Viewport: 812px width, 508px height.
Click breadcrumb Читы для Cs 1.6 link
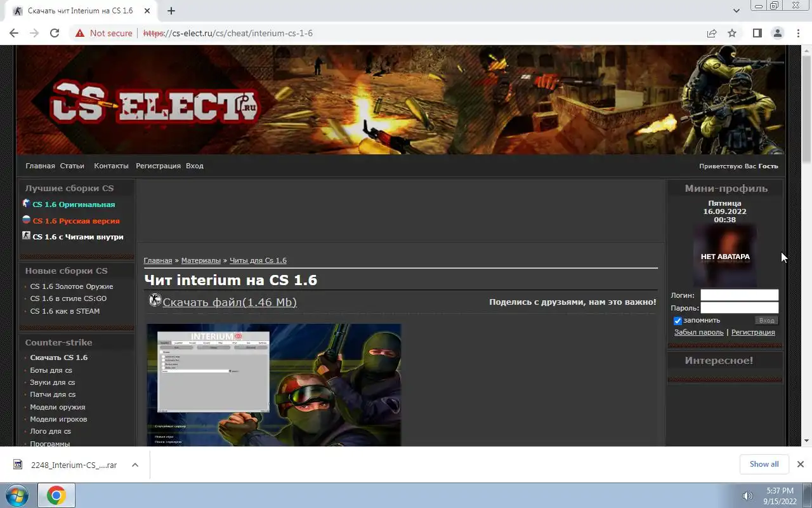pos(258,260)
